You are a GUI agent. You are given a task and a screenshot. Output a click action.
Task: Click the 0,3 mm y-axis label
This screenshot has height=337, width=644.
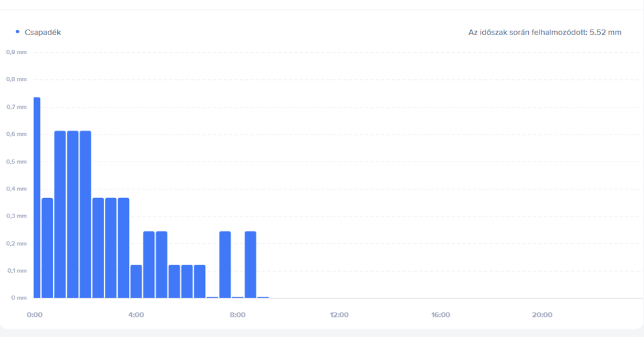click(x=16, y=216)
